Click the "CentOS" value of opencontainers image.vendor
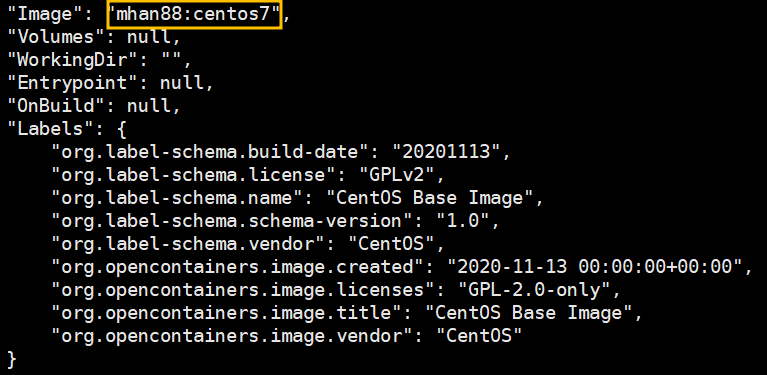 pyautogui.click(x=479, y=336)
